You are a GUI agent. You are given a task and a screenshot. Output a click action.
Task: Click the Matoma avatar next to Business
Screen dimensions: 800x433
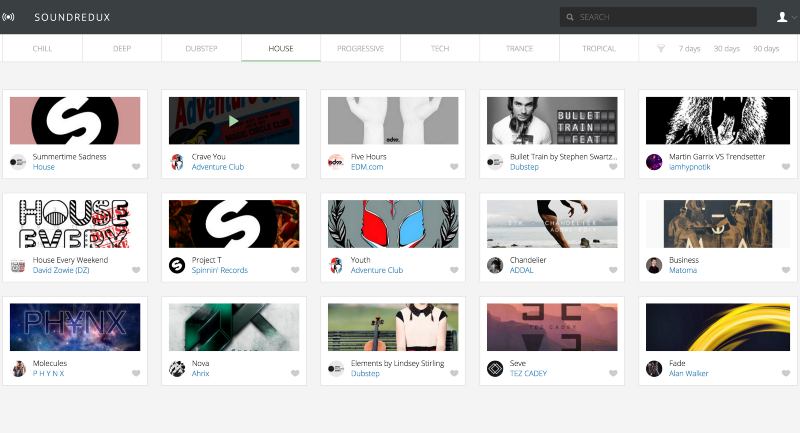(653, 265)
